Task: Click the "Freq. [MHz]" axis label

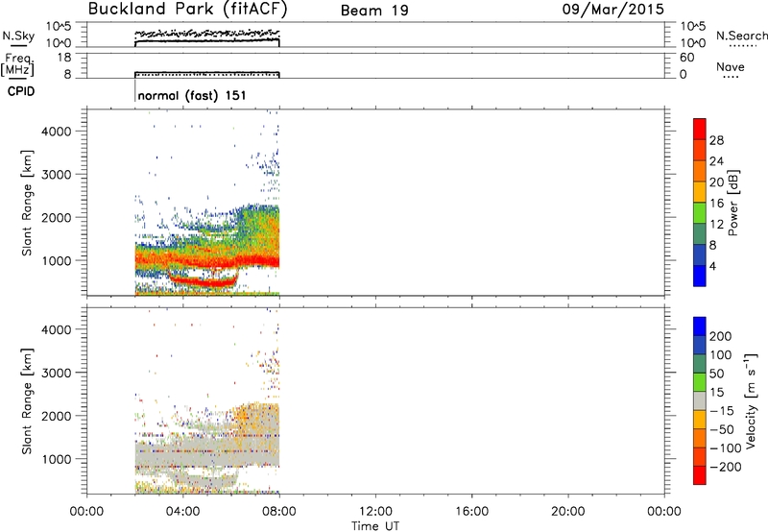Action: pos(18,64)
